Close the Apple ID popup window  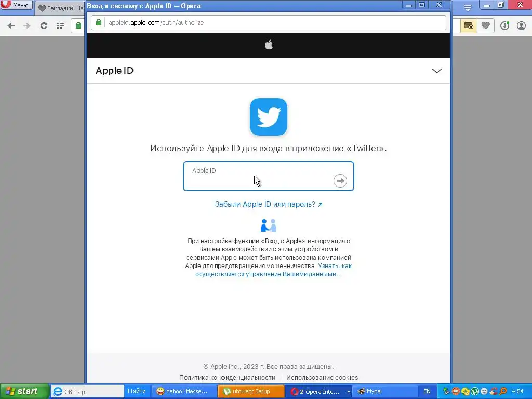coord(439,5)
